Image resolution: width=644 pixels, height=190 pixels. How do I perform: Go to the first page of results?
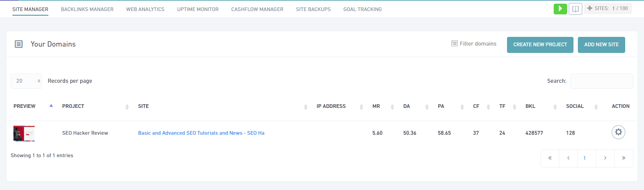coord(550,158)
